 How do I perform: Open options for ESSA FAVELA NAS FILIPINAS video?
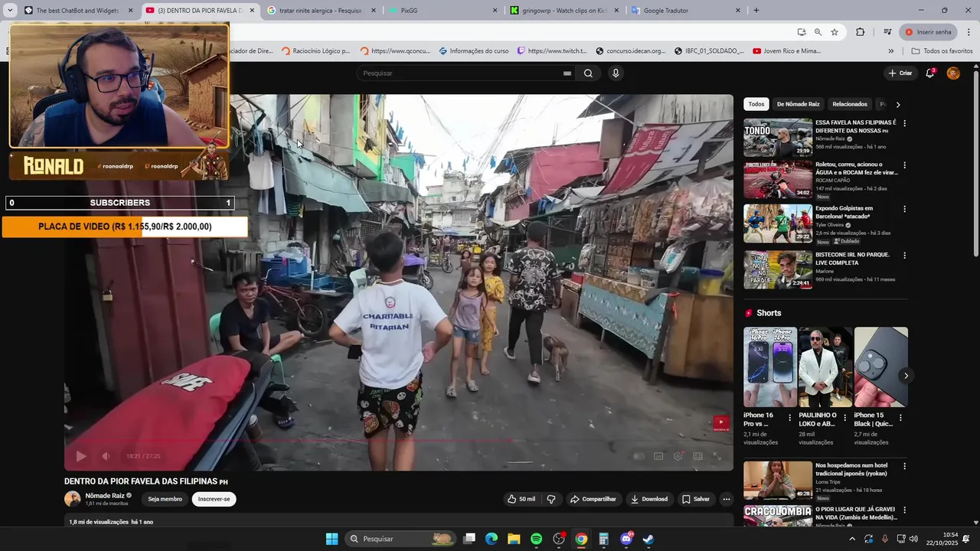(x=904, y=123)
